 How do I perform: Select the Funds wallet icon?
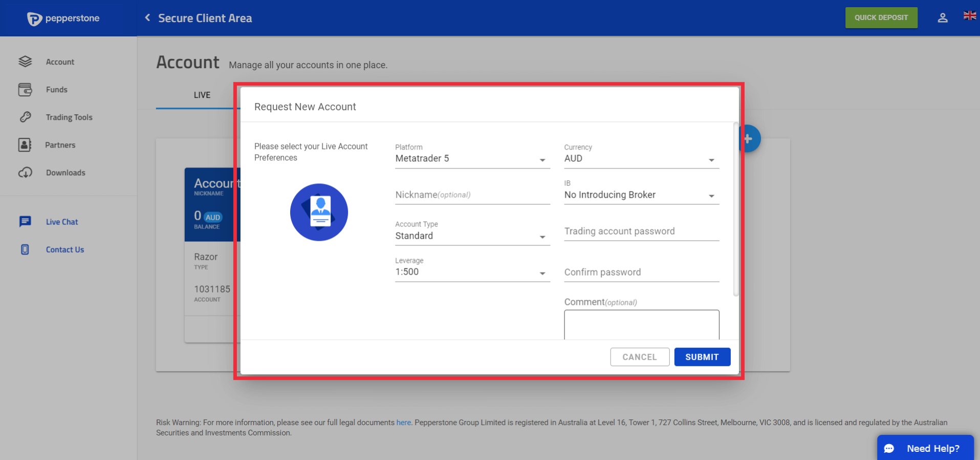(x=25, y=90)
